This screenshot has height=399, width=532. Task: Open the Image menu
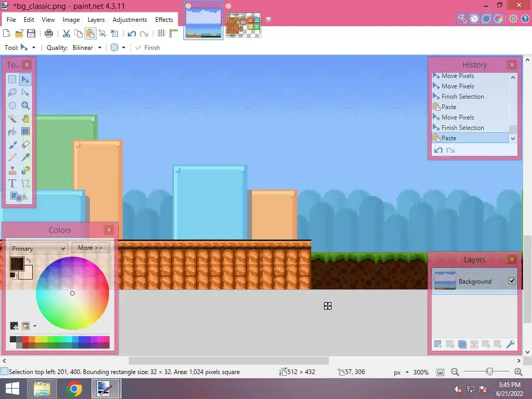(71, 20)
